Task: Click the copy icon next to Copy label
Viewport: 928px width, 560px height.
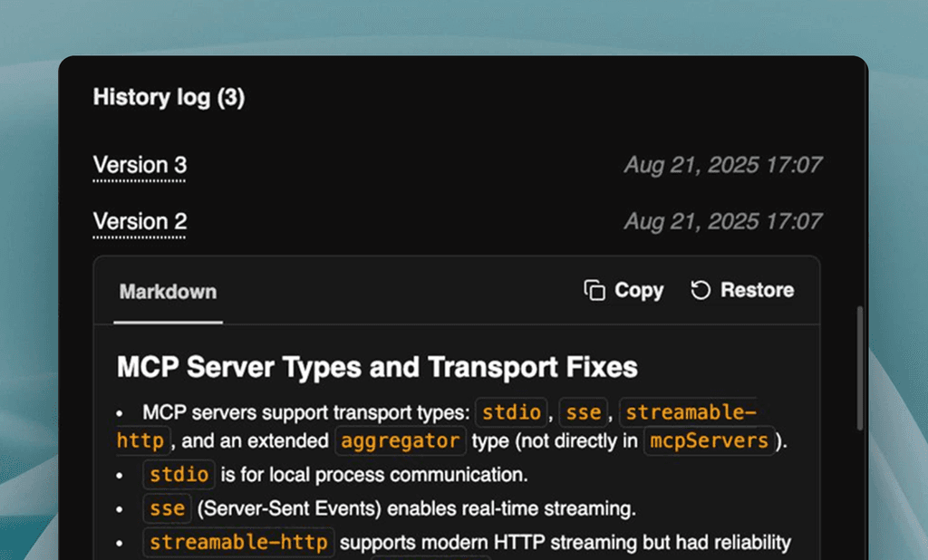Action: coord(594,290)
